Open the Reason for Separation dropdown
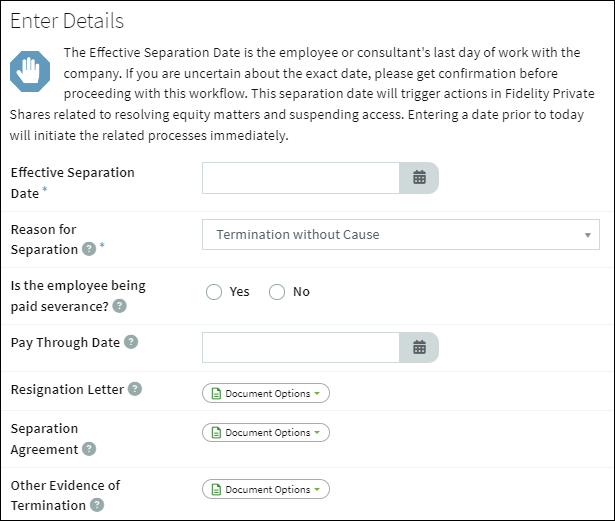This screenshot has width=615, height=521. tap(401, 235)
